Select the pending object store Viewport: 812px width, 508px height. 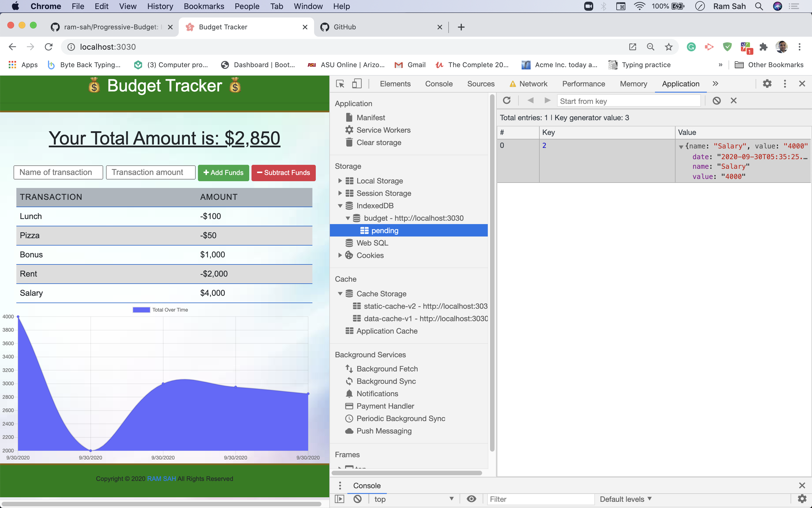point(409,231)
